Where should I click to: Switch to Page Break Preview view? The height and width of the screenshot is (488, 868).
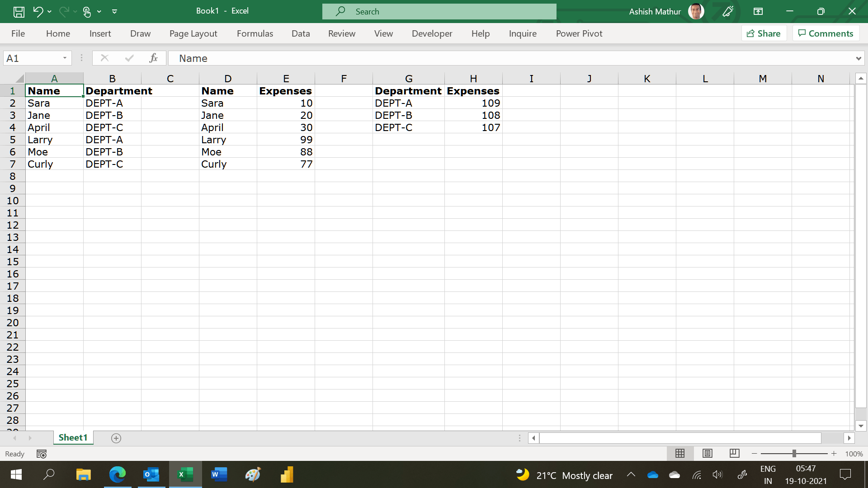tap(734, 453)
